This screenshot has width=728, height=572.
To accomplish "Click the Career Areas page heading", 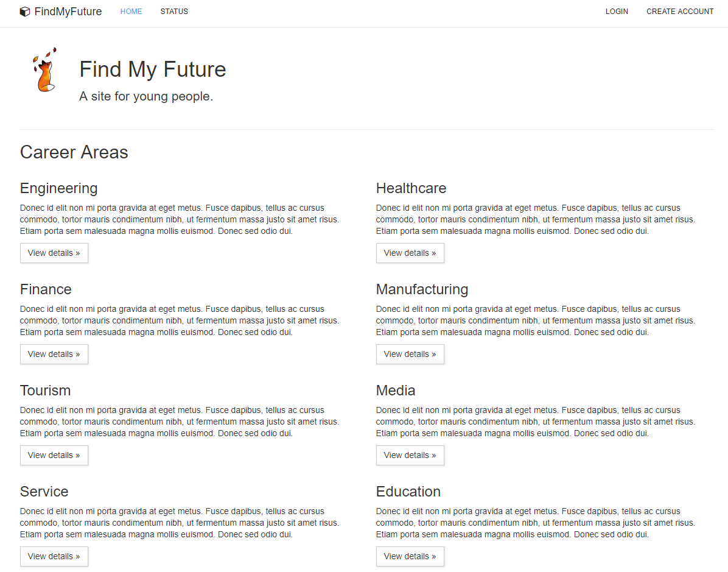I will click(x=74, y=152).
